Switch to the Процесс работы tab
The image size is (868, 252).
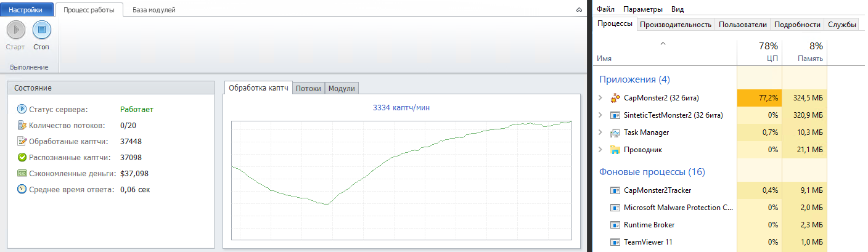pos(89,10)
